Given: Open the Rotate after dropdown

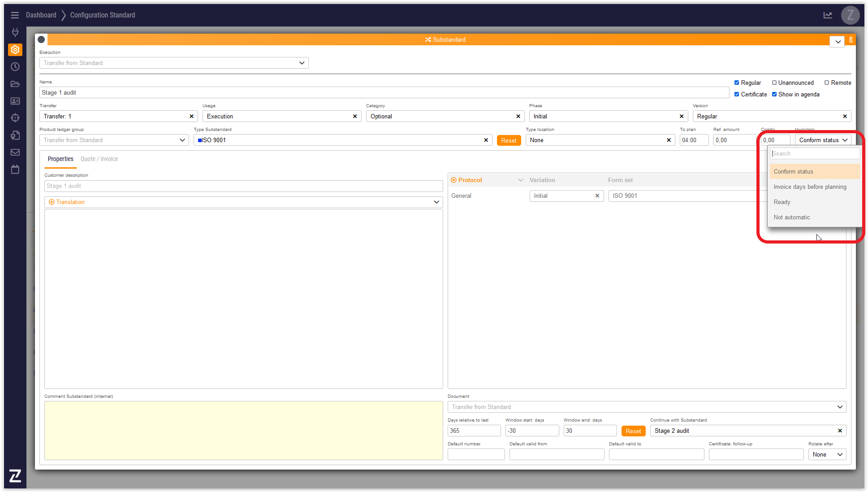Looking at the screenshot, I should (827, 454).
